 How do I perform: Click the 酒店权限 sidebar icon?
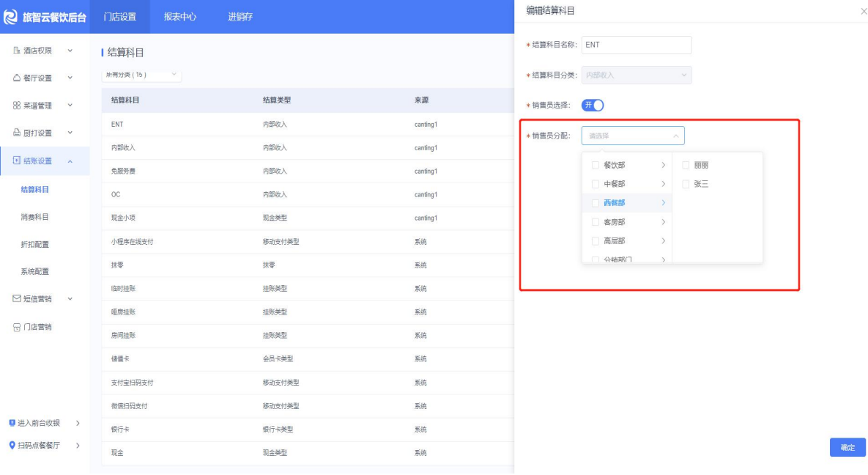[17, 51]
